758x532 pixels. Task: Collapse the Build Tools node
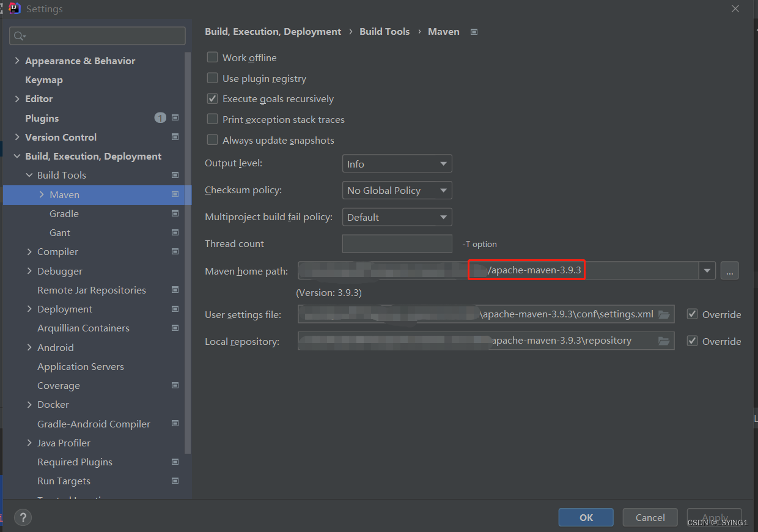coord(29,175)
